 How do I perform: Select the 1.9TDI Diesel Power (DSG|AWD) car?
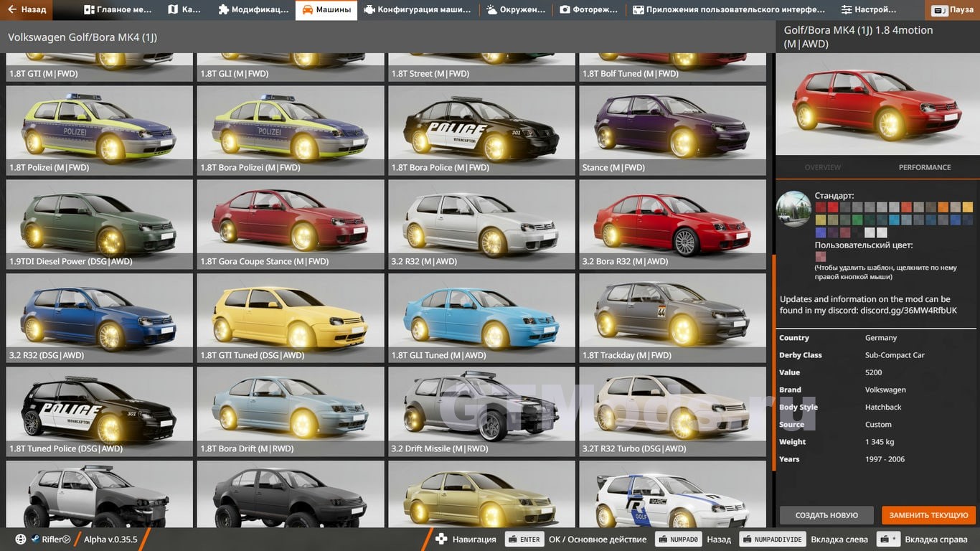tap(100, 225)
